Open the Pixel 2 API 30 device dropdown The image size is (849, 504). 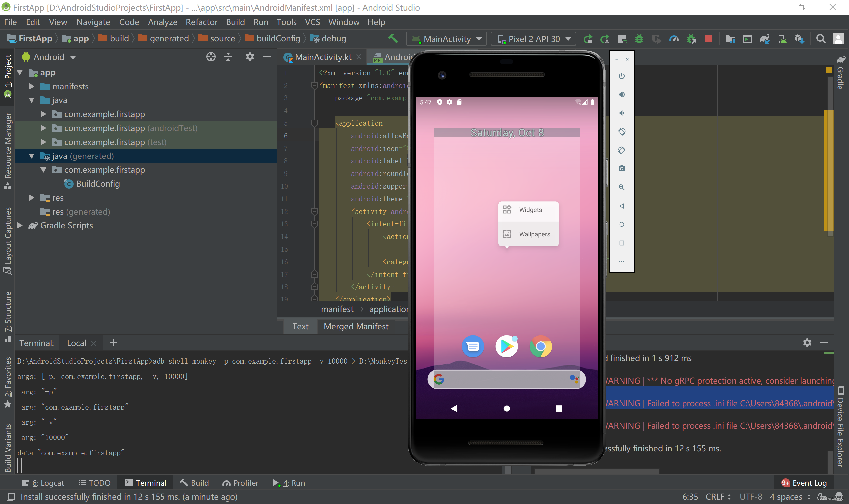point(534,39)
